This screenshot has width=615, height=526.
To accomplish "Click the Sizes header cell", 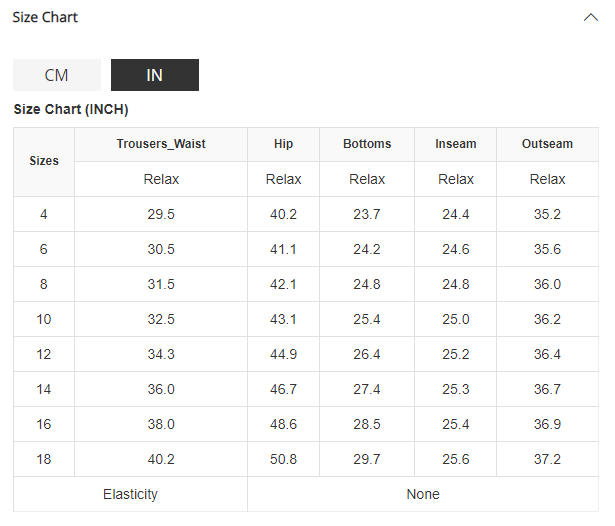I will pyautogui.click(x=44, y=161).
